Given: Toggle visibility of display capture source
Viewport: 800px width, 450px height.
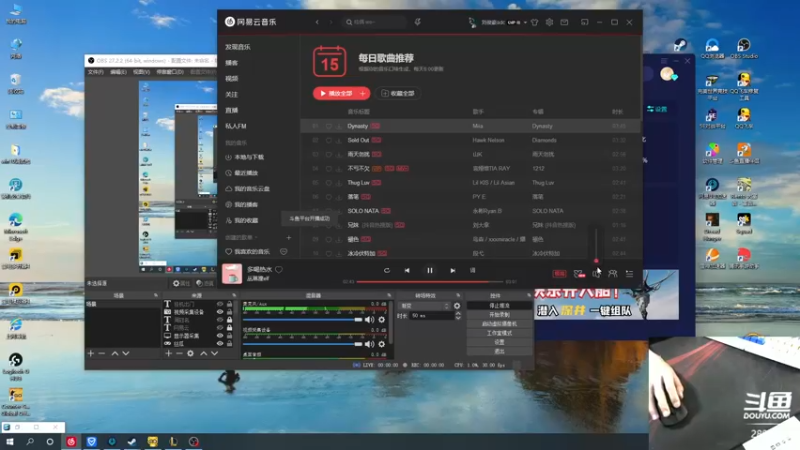Looking at the screenshot, I should point(220,336).
